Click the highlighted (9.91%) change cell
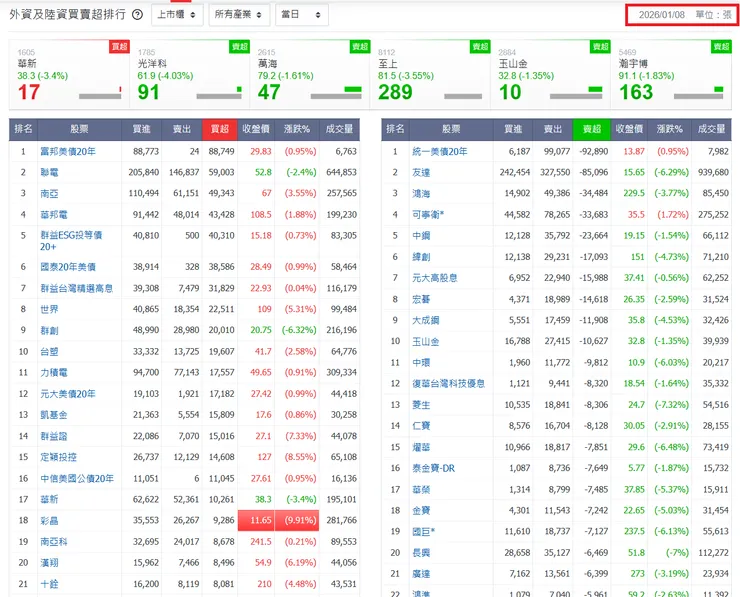Viewport: 740px width, 597px height. [x=297, y=520]
